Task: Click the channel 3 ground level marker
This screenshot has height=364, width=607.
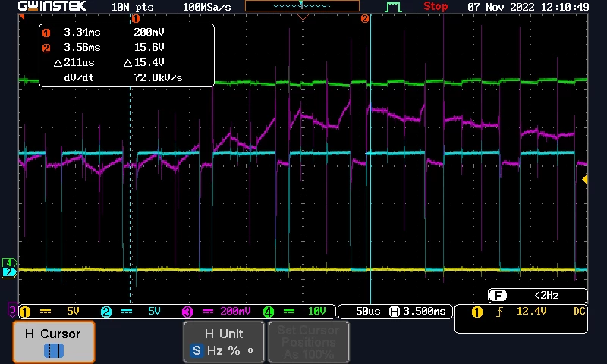Action: point(12,309)
